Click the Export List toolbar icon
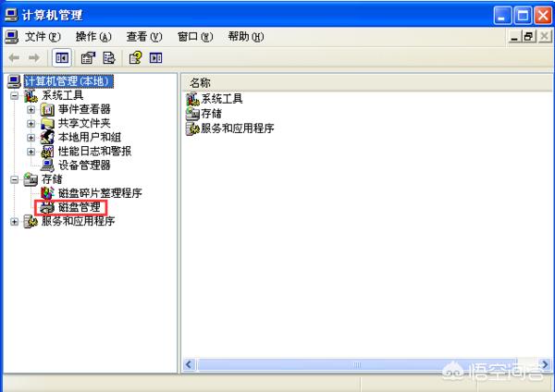Image resolution: width=555 pixels, height=392 pixels. pyautogui.click(x=108, y=57)
